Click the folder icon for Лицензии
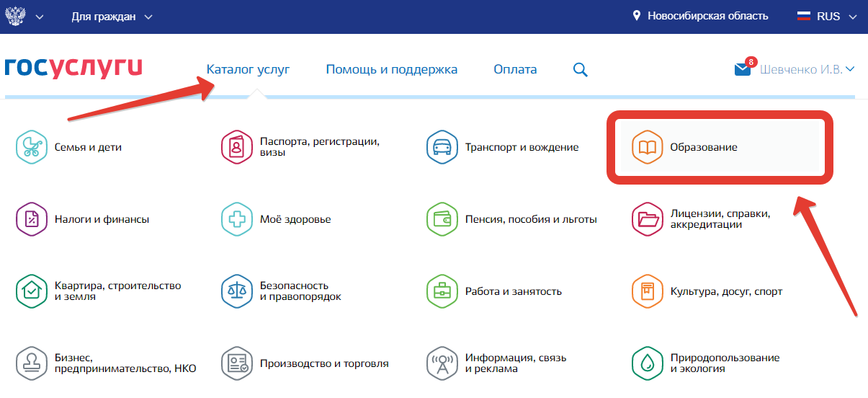Viewport: 868px width, 398px height. (647, 219)
